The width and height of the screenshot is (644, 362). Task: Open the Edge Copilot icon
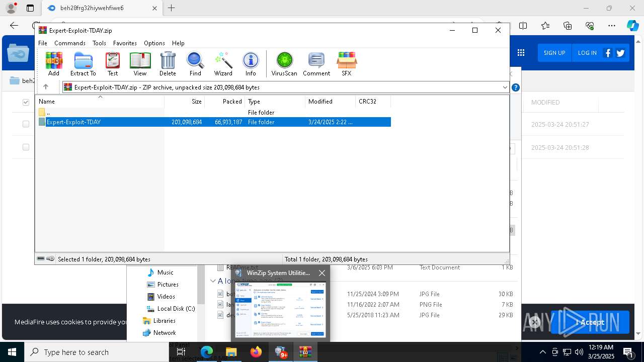[x=632, y=26]
